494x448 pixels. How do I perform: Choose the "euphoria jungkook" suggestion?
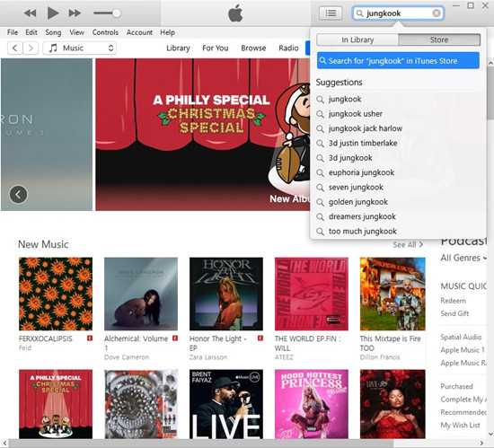[x=398, y=172]
